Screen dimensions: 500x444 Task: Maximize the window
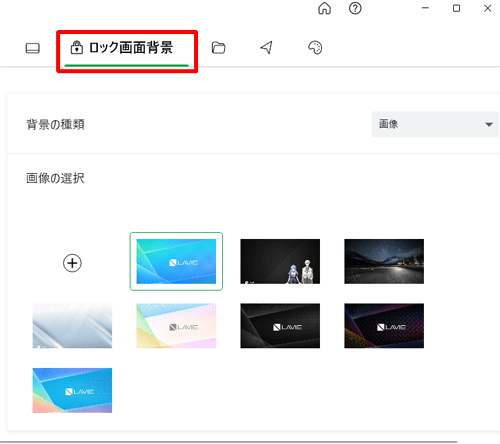tap(456, 8)
